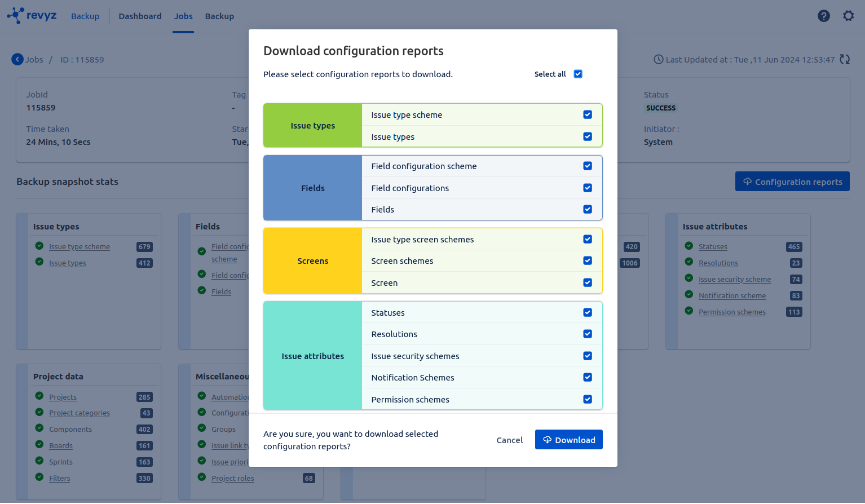Open the help question mark icon
865x504 pixels.
[823, 16]
